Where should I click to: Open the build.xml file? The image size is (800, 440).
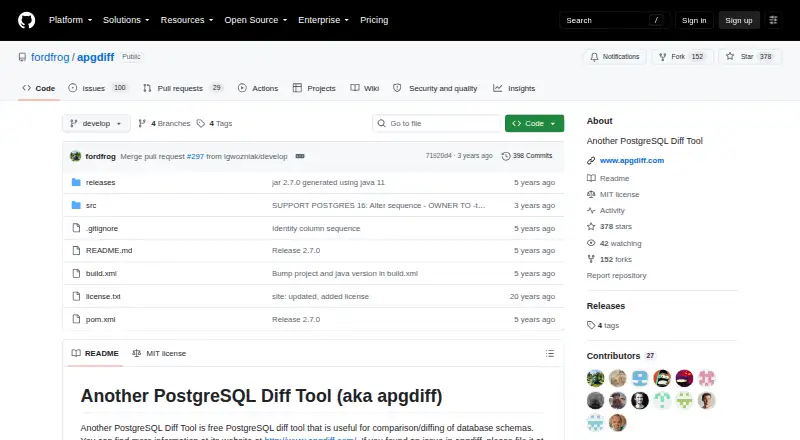point(101,273)
